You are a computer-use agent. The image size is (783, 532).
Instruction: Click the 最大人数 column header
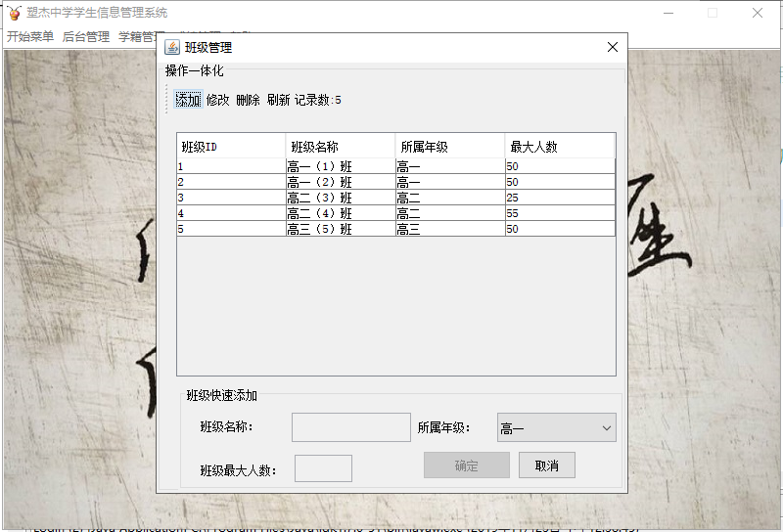pyautogui.click(x=560, y=147)
